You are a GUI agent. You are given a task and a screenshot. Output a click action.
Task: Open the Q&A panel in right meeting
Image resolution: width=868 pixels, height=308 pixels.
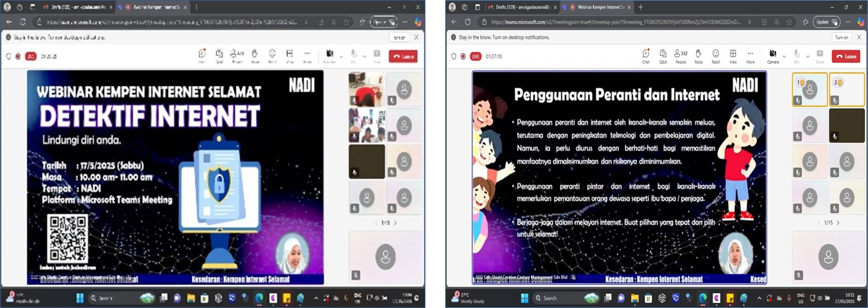click(x=663, y=55)
